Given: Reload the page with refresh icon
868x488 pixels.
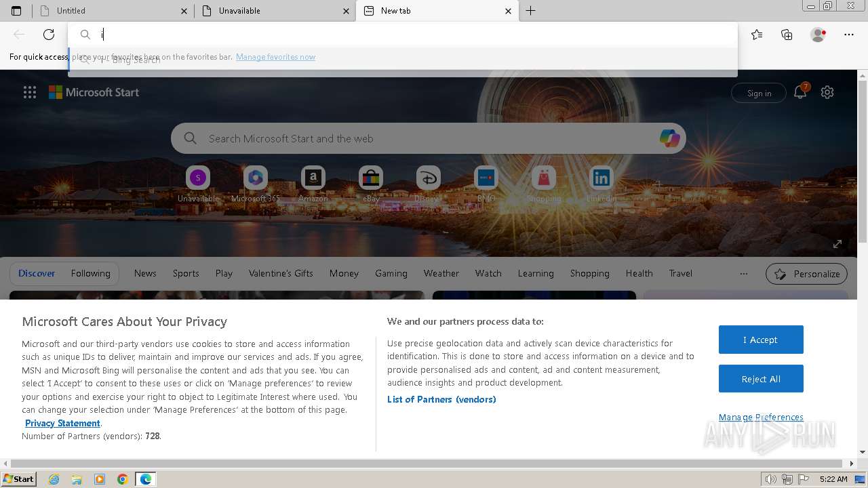Looking at the screenshot, I should coord(49,35).
